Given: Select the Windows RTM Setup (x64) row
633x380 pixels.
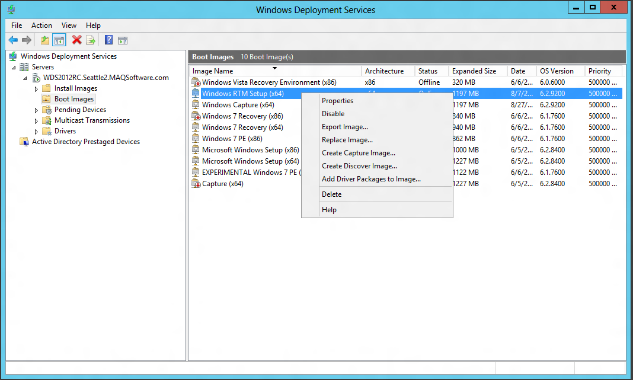Looking at the screenshot, I should [x=406, y=94].
